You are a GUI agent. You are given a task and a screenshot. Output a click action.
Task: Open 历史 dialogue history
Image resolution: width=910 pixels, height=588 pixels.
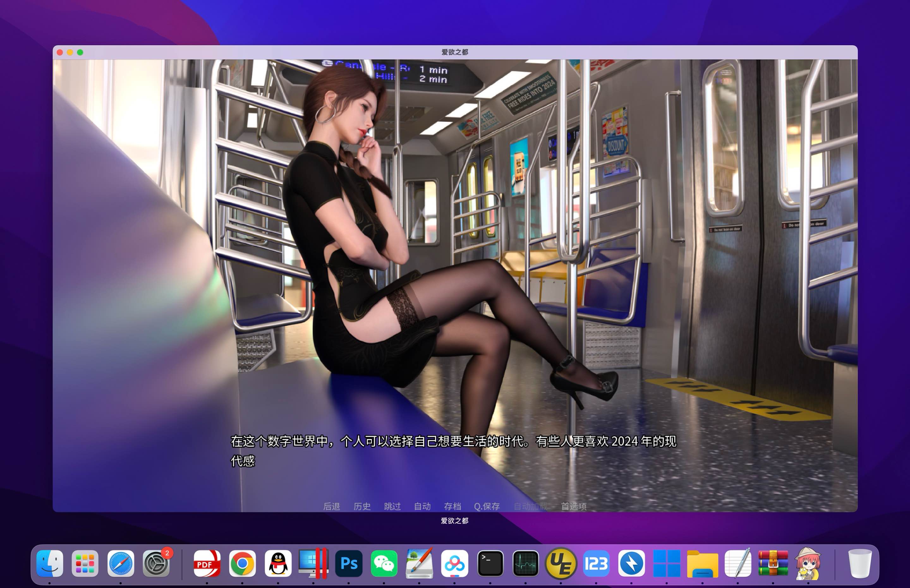tap(362, 506)
